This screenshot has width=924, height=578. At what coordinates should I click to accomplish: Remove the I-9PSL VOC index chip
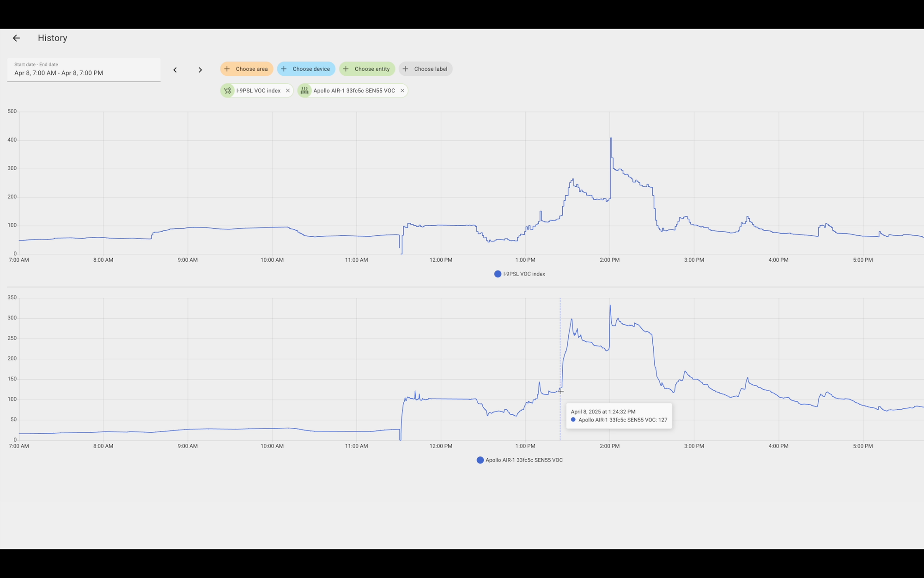click(288, 91)
